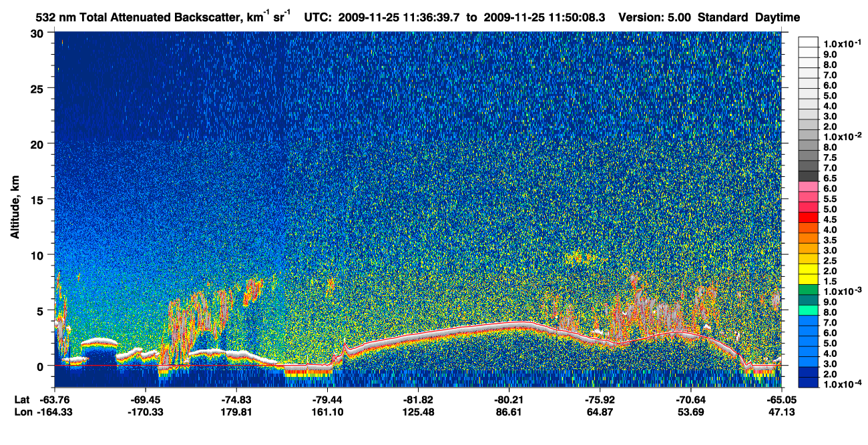Click latitude value '-65.05'
The image size is (868, 445).
[781, 400]
